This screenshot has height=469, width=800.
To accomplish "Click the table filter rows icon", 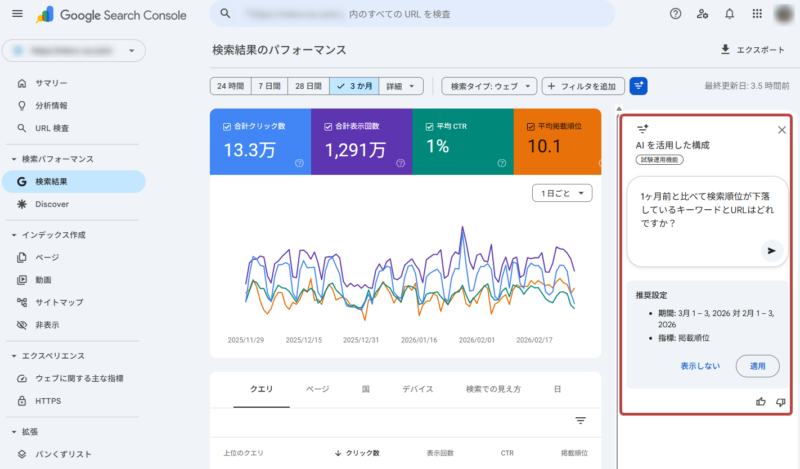I will pyautogui.click(x=580, y=421).
